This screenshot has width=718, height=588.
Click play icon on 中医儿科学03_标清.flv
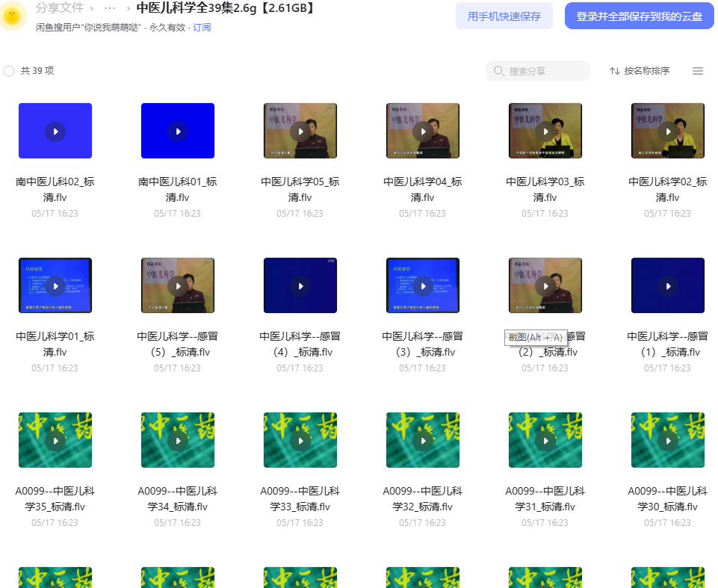point(545,131)
